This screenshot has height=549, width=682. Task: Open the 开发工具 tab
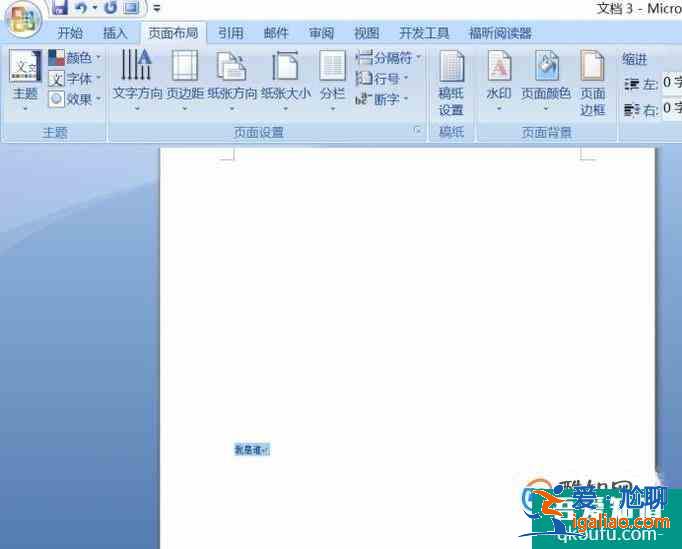424,33
